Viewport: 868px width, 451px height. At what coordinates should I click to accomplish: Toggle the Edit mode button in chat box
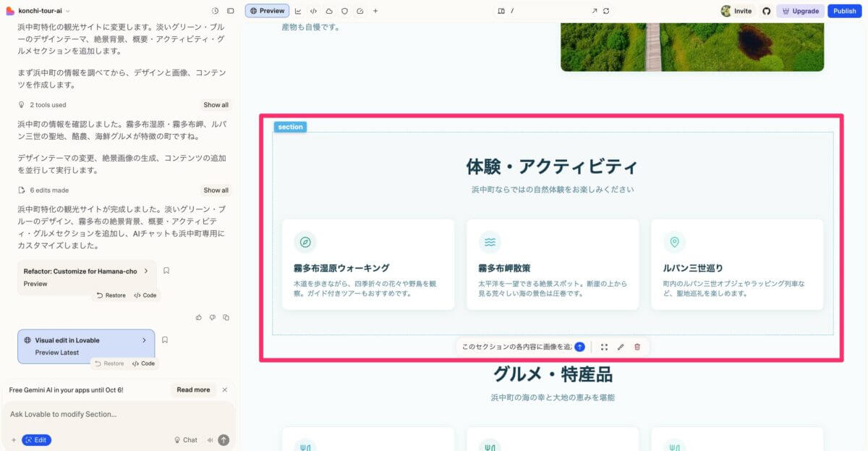point(36,439)
